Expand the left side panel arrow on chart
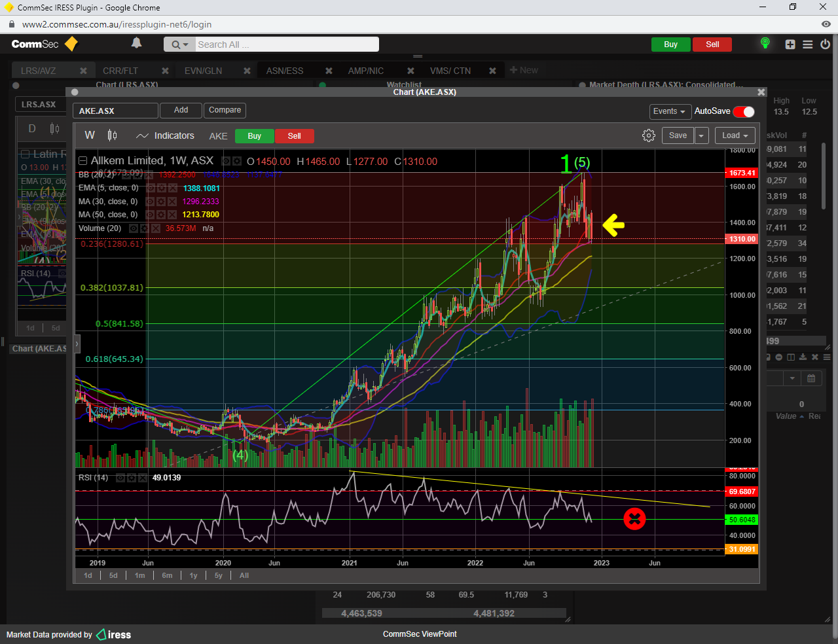 pyautogui.click(x=77, y=343)
